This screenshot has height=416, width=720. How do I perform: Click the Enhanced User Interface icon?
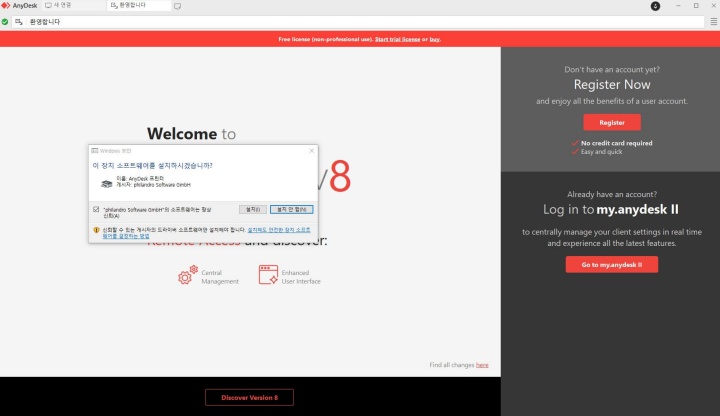point(268,275)
